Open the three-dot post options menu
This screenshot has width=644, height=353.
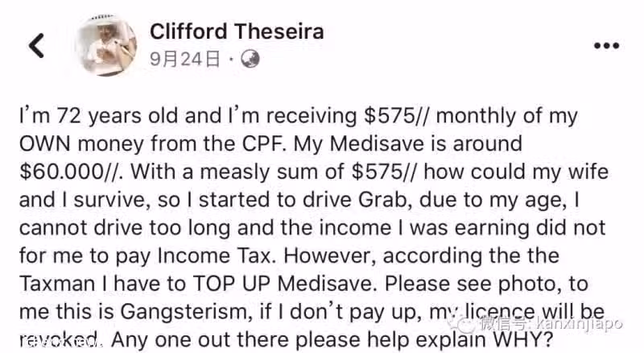point(606,46)
